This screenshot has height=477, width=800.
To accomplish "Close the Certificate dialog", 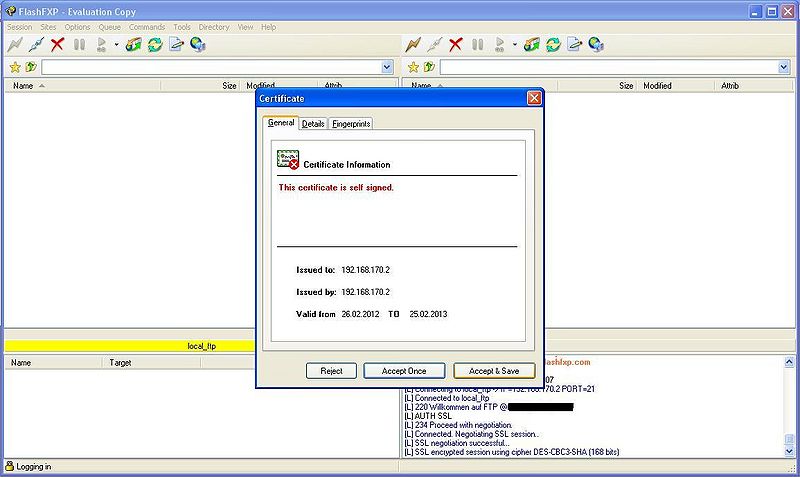I will (534, 98).
